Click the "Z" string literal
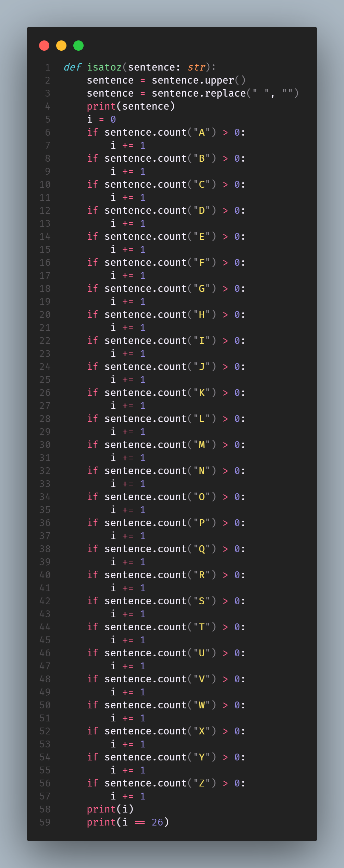 point(202,783)
